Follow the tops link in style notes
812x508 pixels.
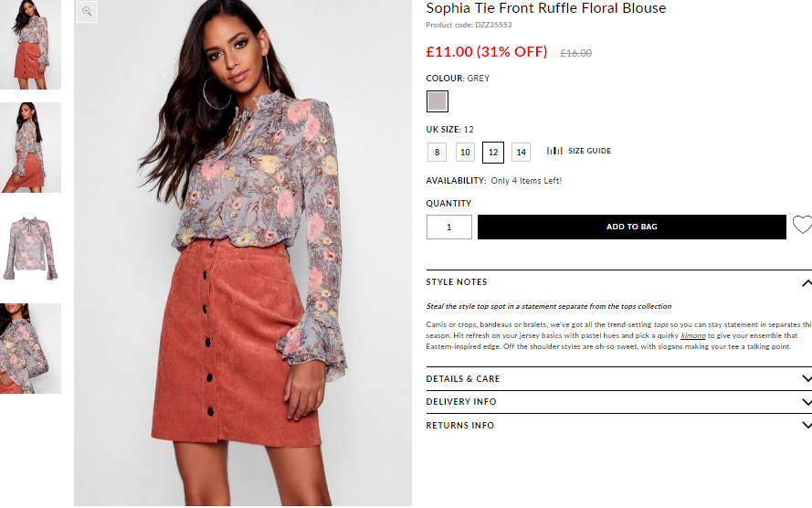tap(660, 324)
